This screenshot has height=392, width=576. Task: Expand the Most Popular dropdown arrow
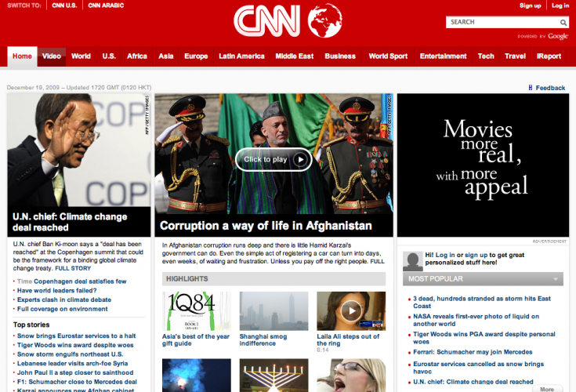pos(555,278)
